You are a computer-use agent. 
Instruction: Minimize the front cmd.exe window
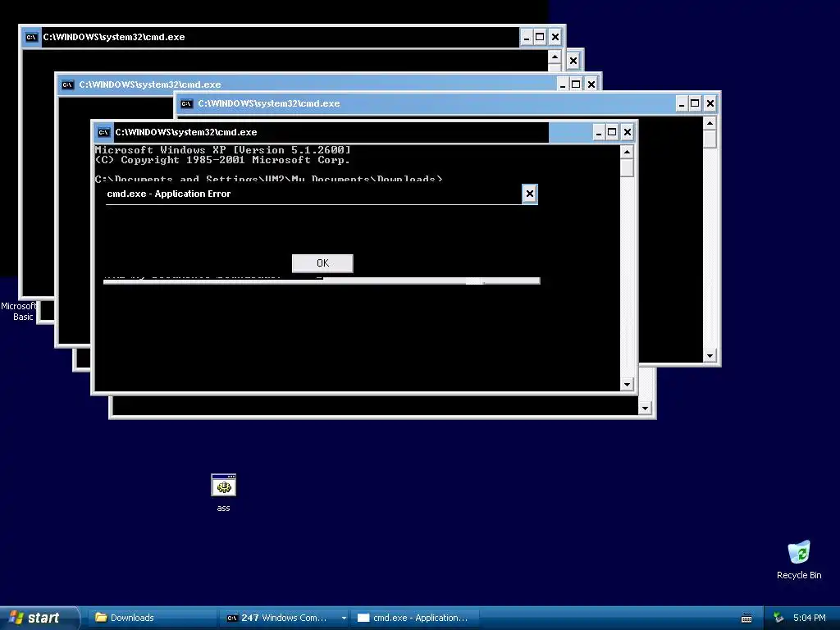coord(599,132)
